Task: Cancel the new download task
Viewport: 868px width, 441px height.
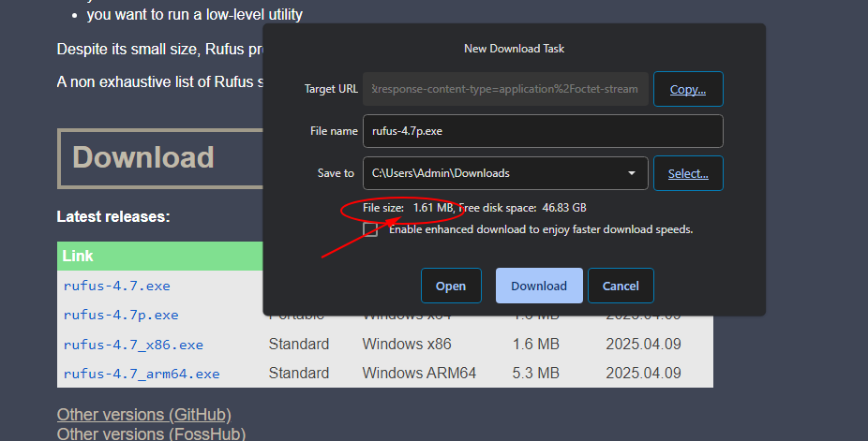Action: pos(621,286)
